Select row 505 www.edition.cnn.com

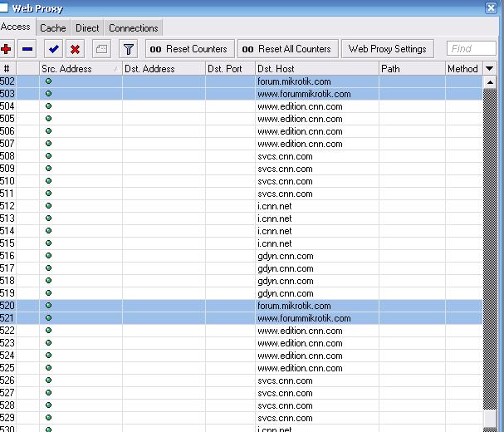[x=241, y=118]
